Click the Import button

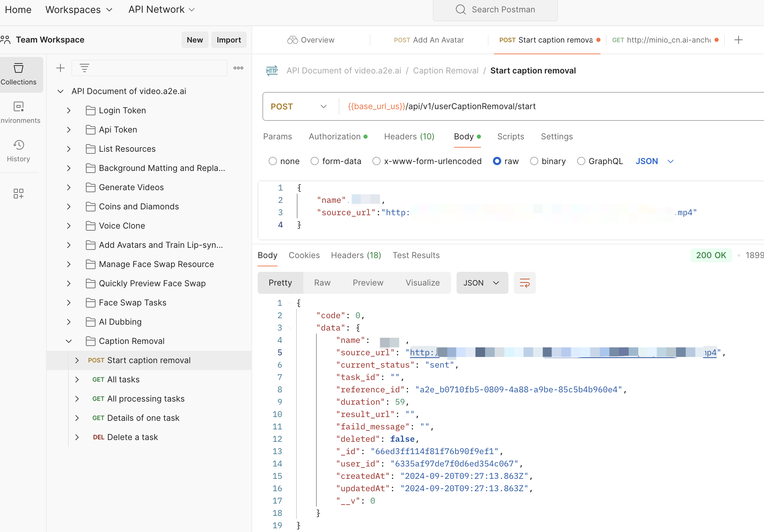(229, 40)
